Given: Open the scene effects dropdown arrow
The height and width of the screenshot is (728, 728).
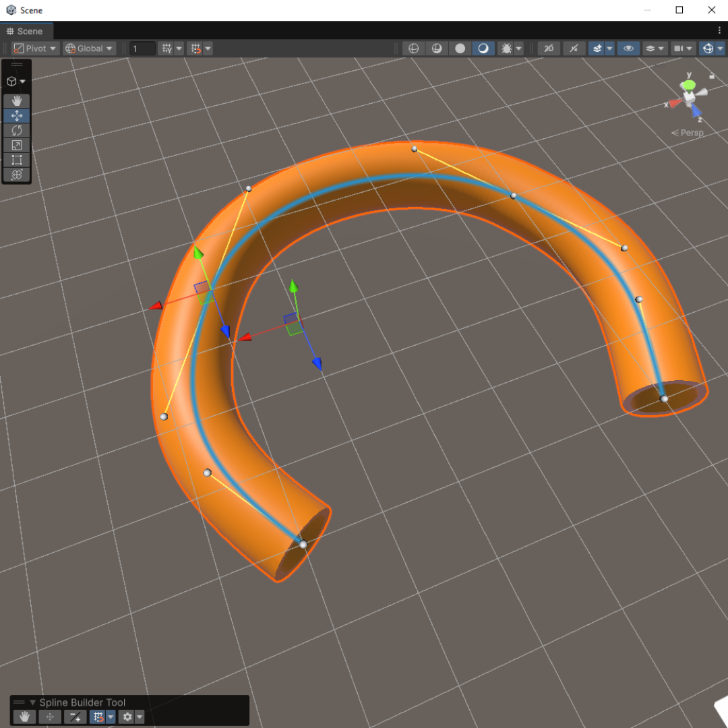Looking at the screenshot, I should pos(609,49).
